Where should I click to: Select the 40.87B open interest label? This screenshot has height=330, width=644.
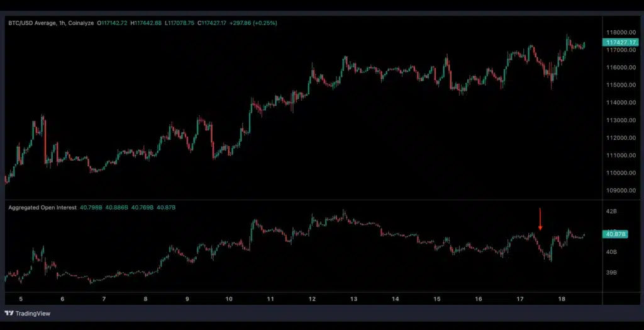click(615, 234)
